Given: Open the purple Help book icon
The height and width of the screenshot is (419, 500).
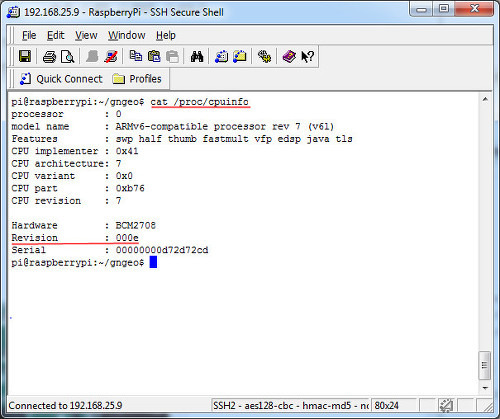Looking at the screenshot, I should 289,56.
